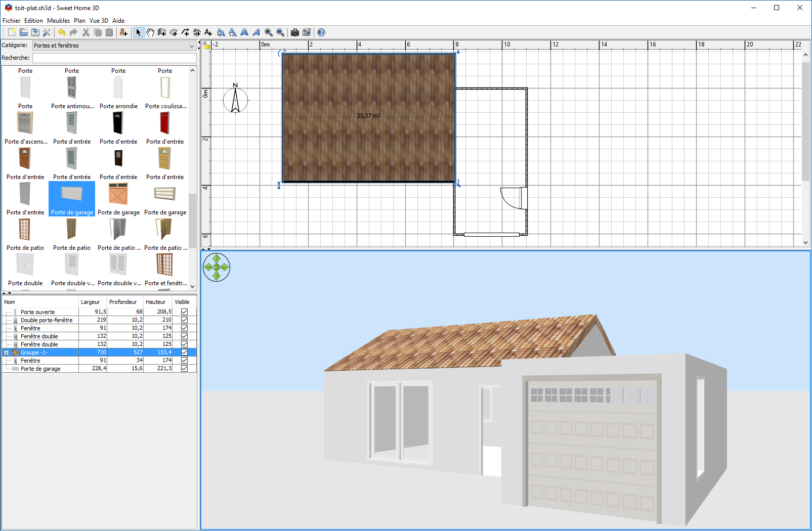
Task: Click the catalog scrollbar down arrow
Action: [192, 287]
